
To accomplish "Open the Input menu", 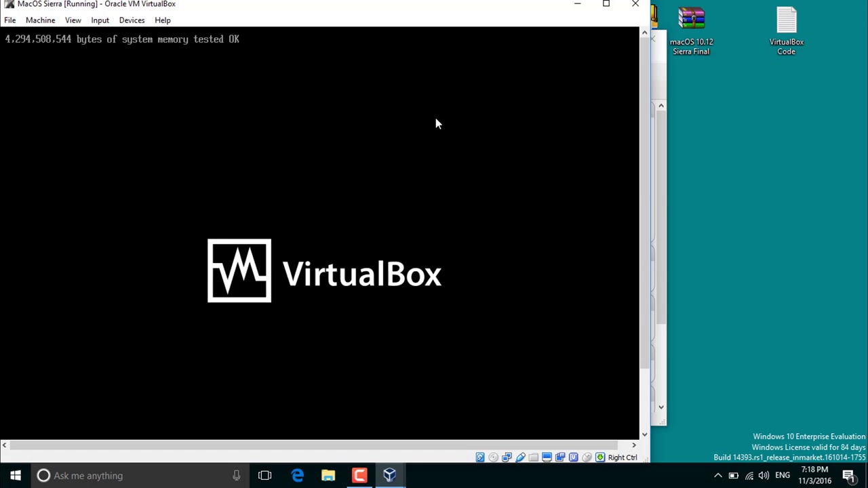I will click(x=100, y=20).
